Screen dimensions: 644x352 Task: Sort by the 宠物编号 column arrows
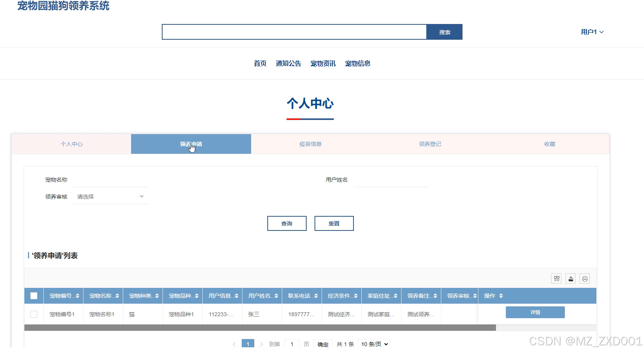(x=78, y=296)
